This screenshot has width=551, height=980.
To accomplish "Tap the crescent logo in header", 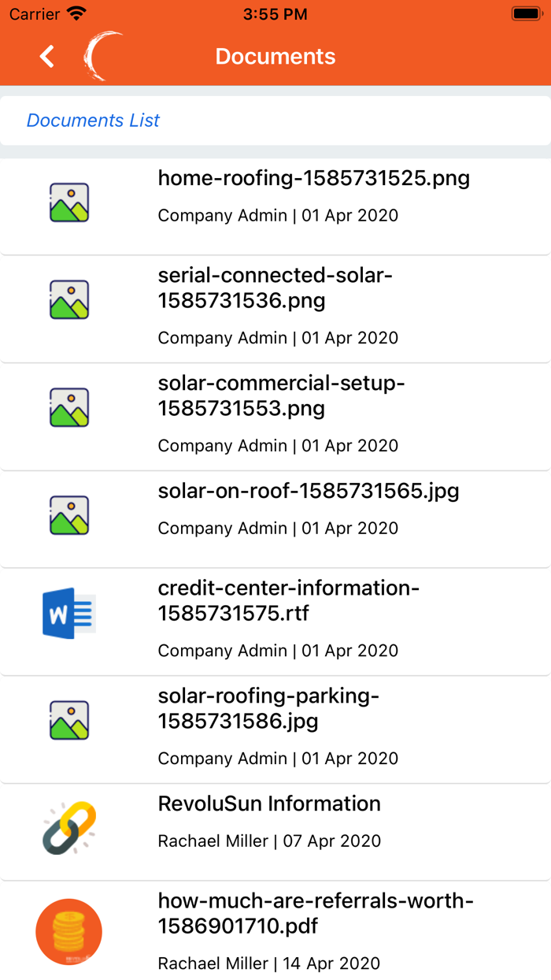I will click(x=104, y=57).
